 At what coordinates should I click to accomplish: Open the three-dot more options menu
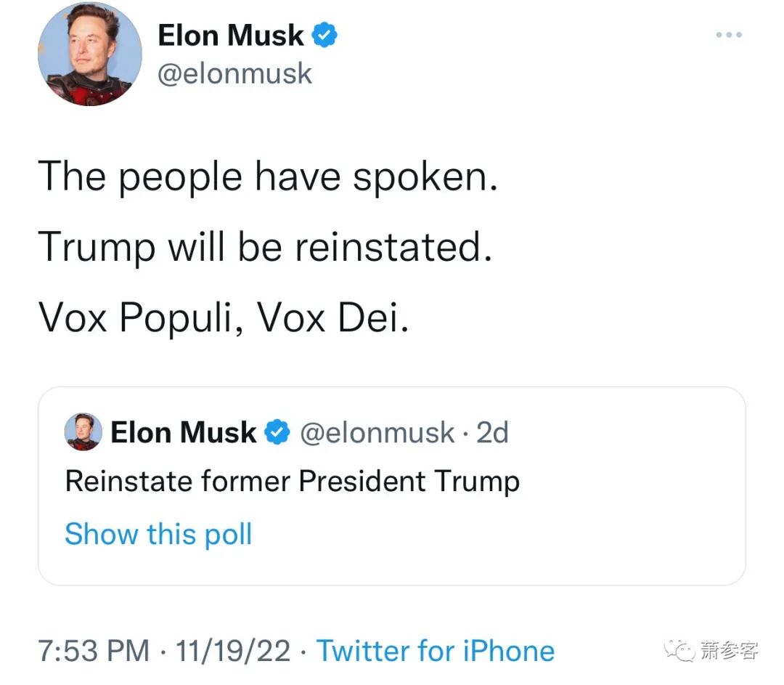(x=729, y=35)
